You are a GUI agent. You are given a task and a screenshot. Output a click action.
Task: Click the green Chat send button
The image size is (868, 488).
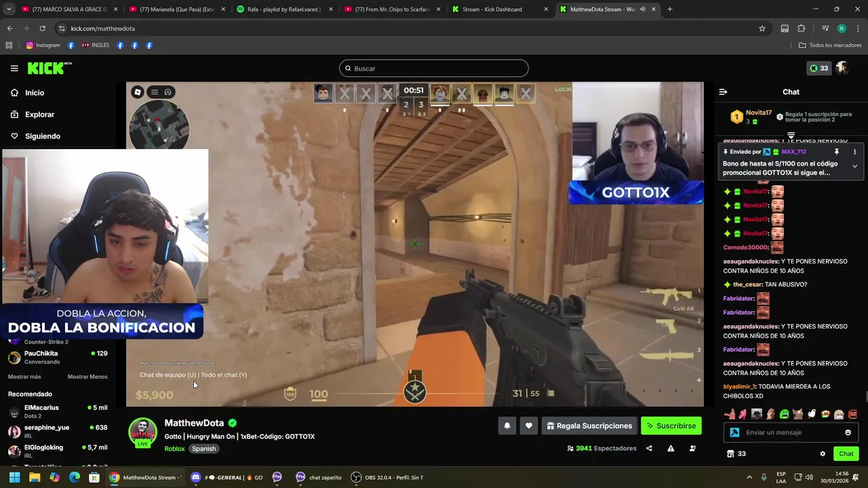tap(846, 454)
